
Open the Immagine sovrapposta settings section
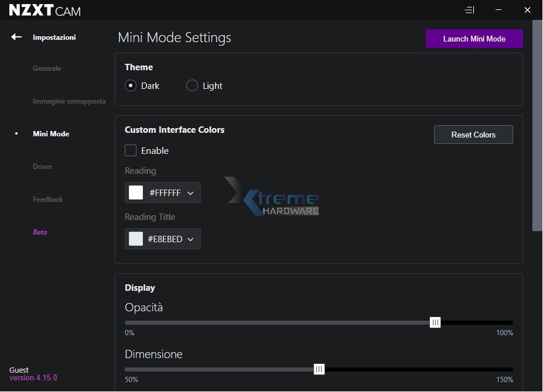click(x=69, y=101)
